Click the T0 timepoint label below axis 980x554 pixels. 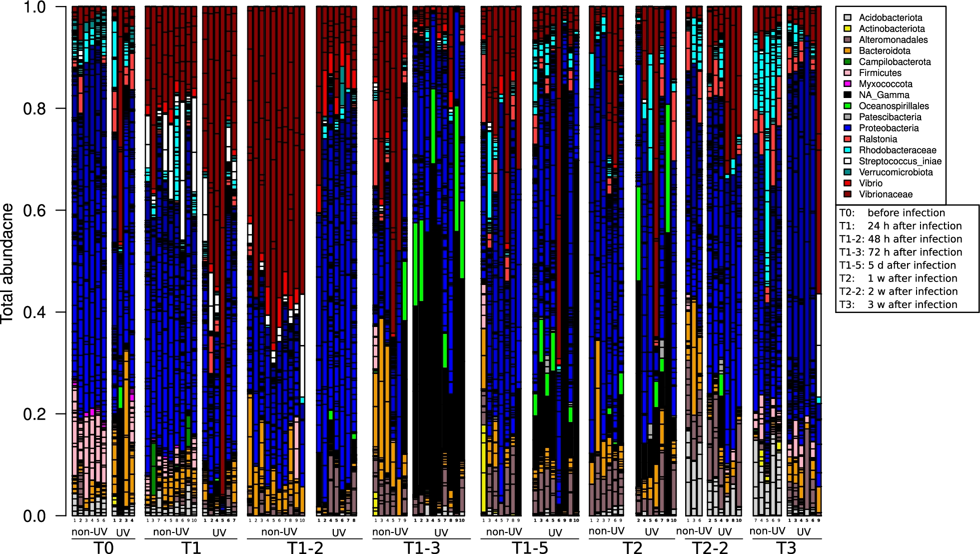pos(103,547)
